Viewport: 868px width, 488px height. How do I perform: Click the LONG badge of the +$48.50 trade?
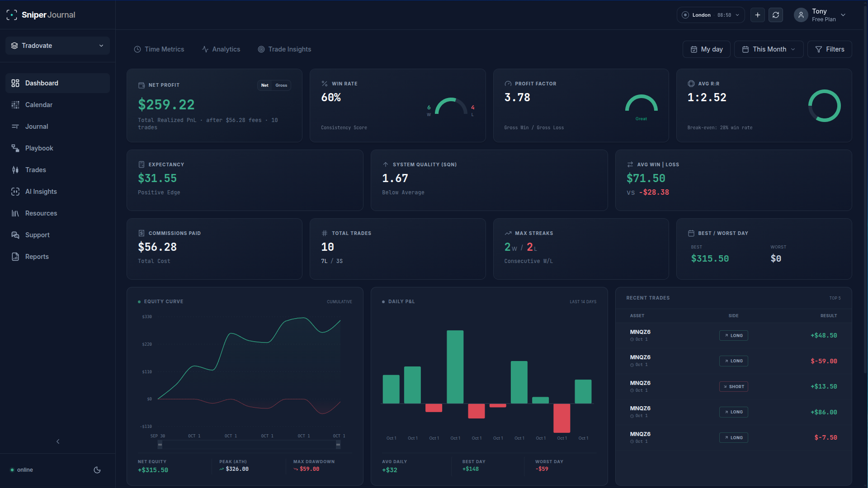[x=733, y=336]
